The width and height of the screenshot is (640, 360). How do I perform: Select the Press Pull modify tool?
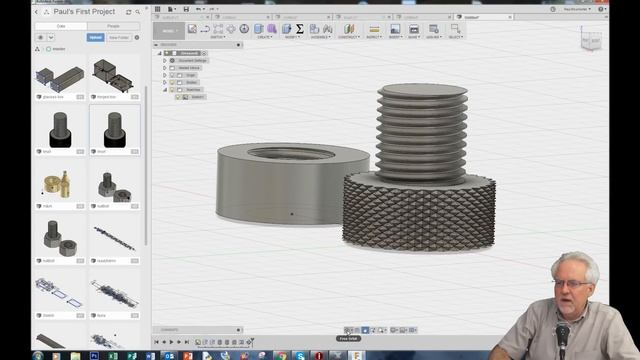[x=287, y=29]
